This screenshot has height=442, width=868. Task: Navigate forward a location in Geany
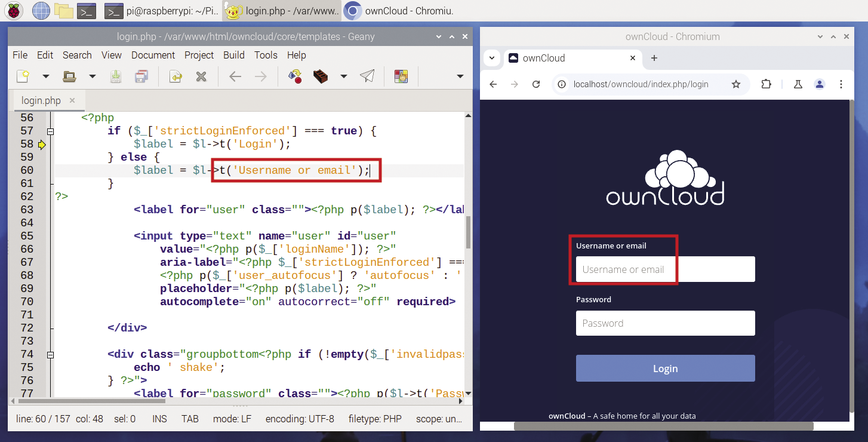[x=261, y=76]
